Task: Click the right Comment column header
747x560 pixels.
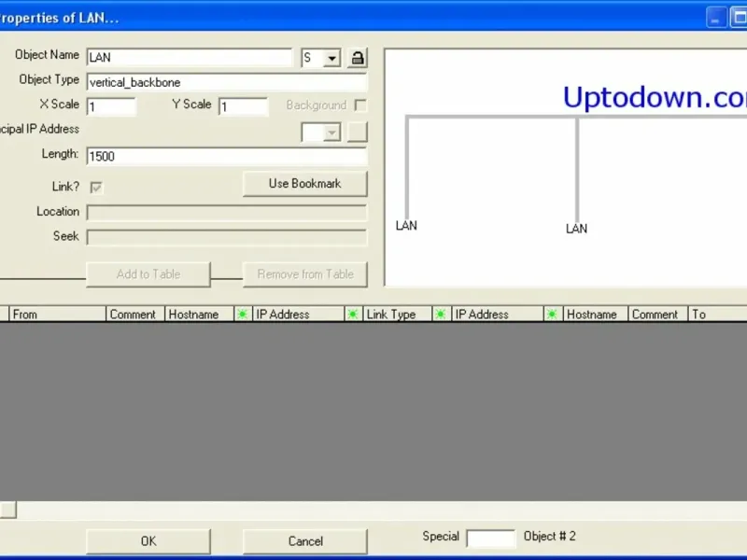Action: point(658,315)
